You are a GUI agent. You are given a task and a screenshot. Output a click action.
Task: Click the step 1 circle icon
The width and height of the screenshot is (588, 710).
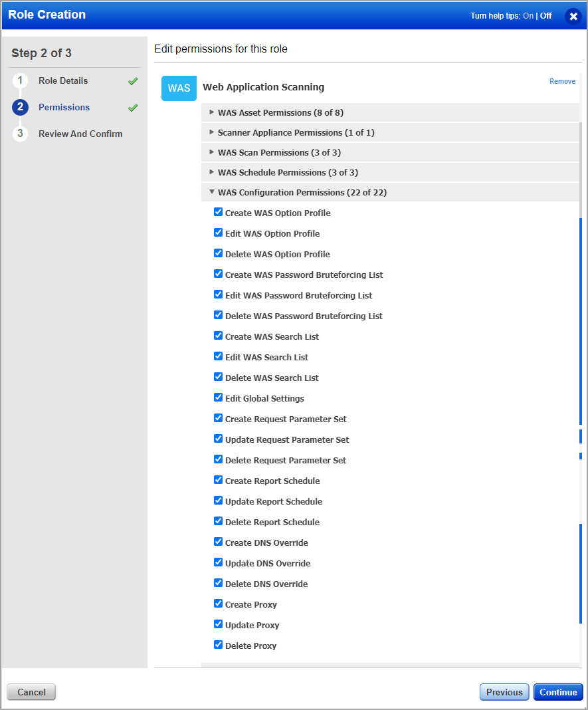pyautogui.click(x=20, y=81)
